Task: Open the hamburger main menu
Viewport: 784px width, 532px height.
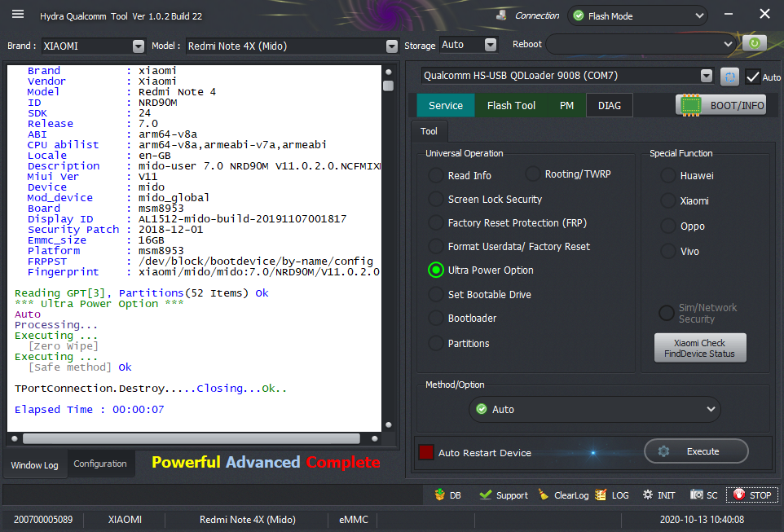Action: [x=18, y=14]
